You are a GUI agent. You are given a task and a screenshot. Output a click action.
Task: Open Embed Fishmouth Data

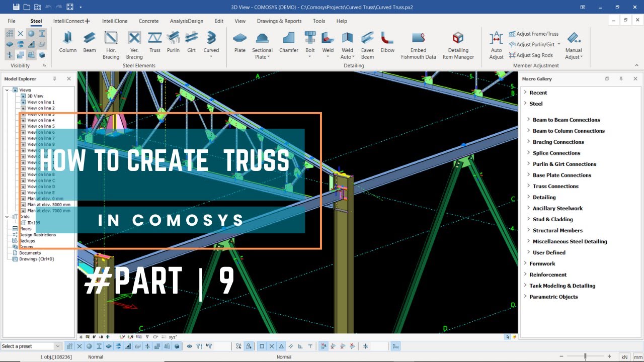[419, 45]
